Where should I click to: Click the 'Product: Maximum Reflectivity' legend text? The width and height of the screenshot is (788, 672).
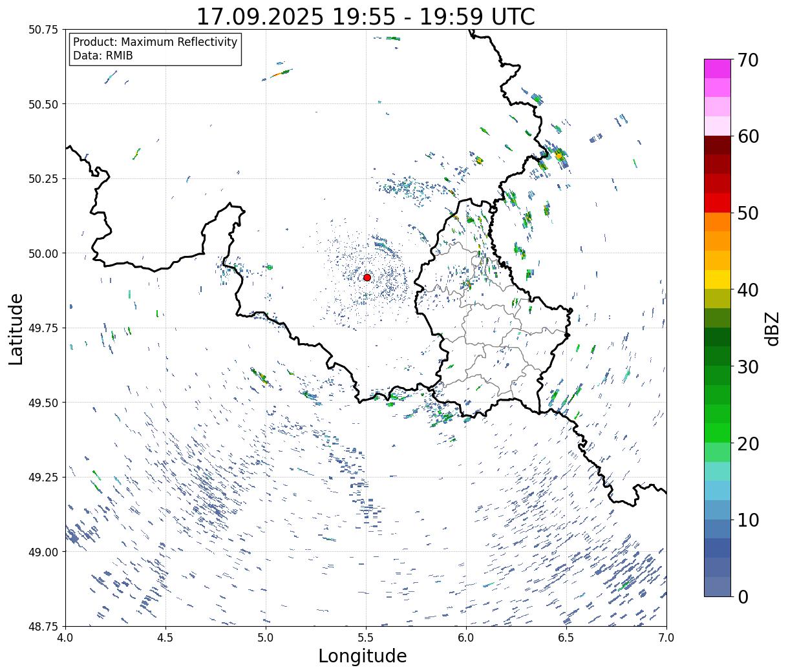click(155, 42)
